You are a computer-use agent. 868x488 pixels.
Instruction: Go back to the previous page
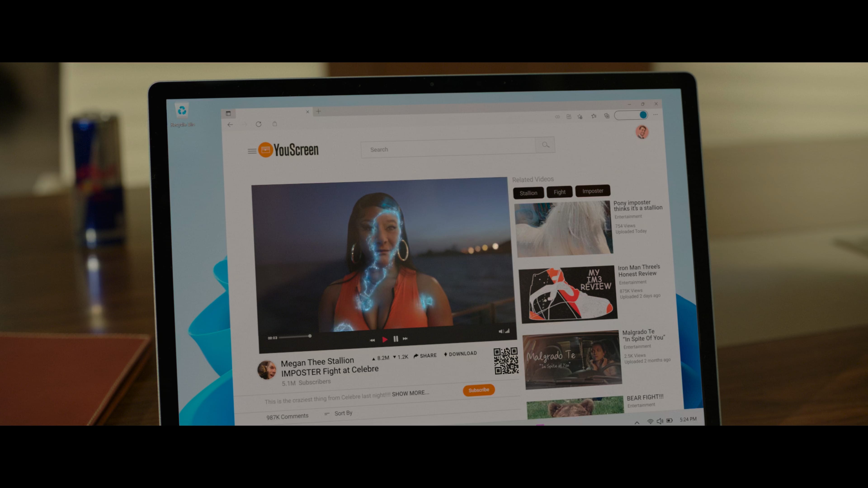[230, 125]
